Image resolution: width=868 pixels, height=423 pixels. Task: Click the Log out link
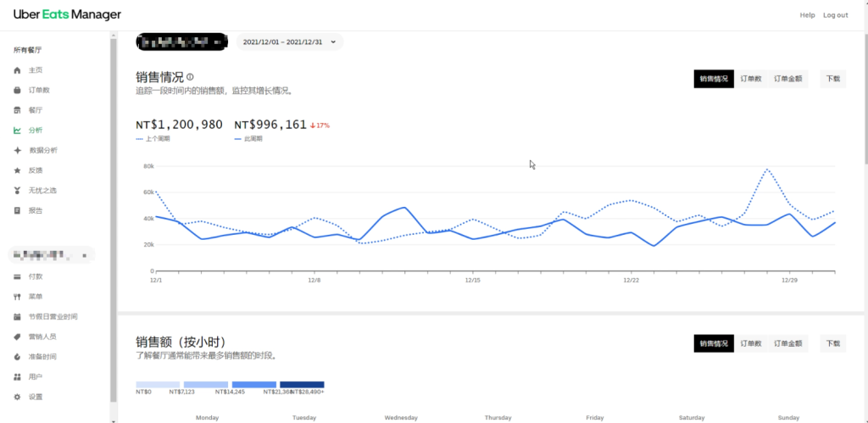[835, 15]
